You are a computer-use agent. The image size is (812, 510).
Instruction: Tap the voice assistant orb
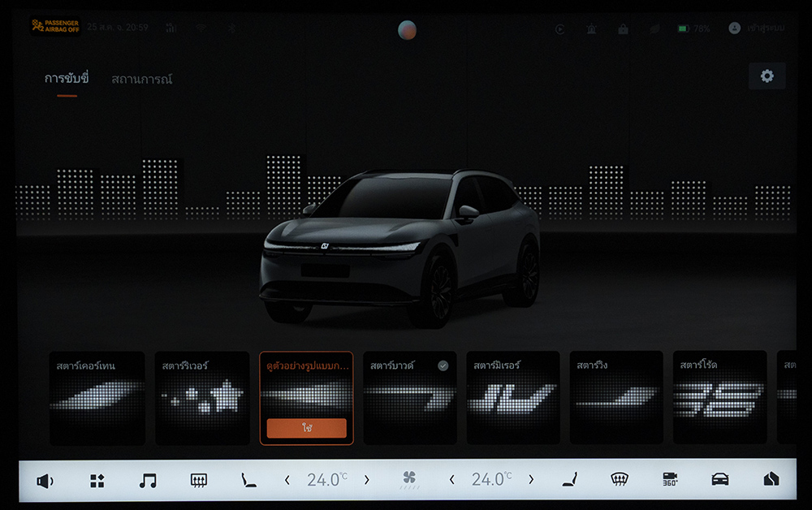click(x=407, y=30)
